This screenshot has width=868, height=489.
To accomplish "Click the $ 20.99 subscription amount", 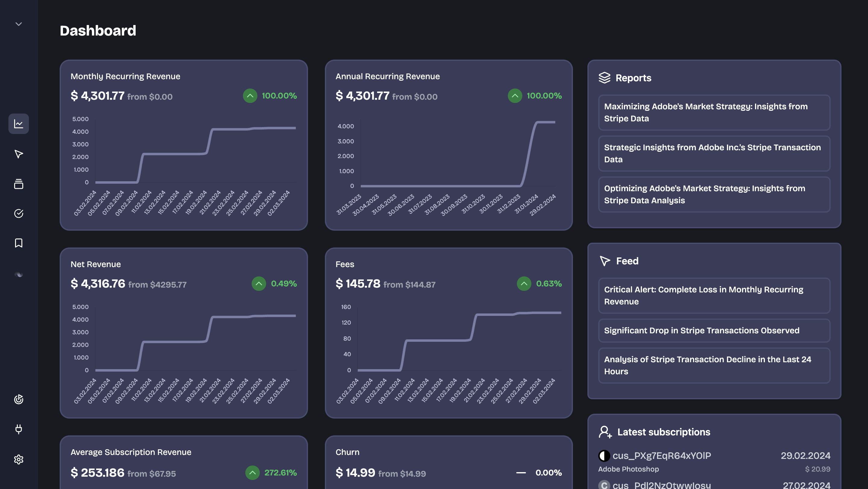I will pyautogui.click(x=817, y=469).
